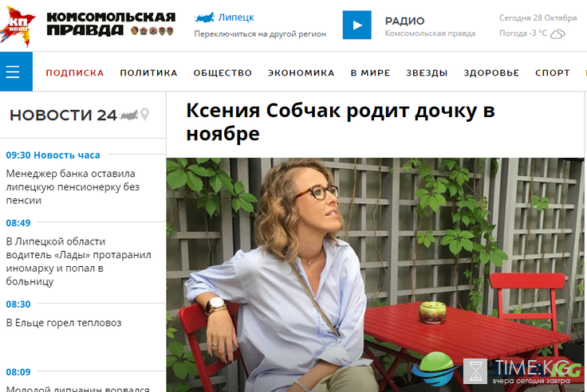Open the article photo of the woman at the red table

coord(375,275)
